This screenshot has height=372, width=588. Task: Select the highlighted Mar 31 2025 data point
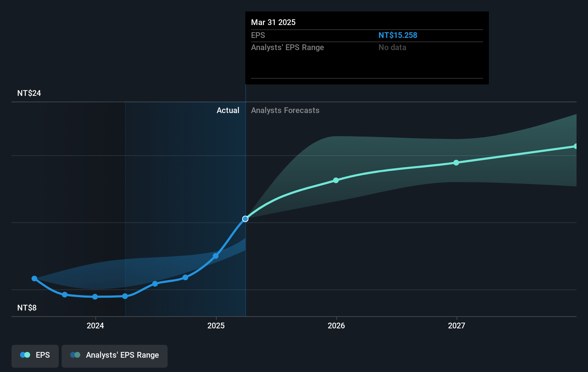(245, 219)
